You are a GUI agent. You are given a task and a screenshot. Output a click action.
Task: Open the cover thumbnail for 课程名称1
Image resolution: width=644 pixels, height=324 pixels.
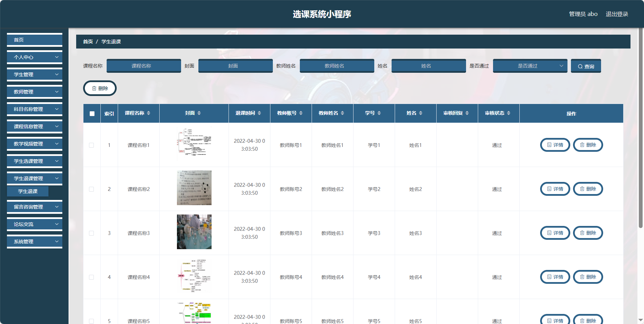(194, 144)
